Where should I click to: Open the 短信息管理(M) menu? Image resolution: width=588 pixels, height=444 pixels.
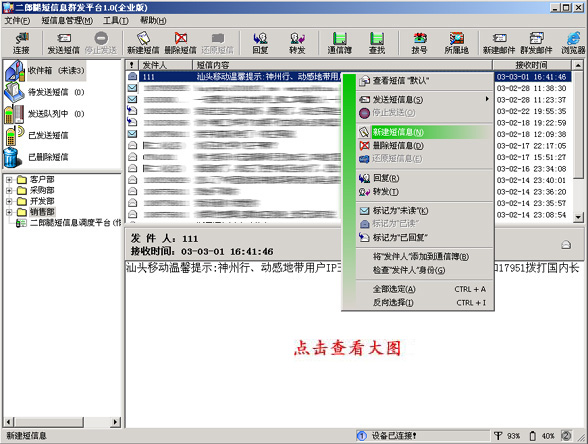(67, 21)
